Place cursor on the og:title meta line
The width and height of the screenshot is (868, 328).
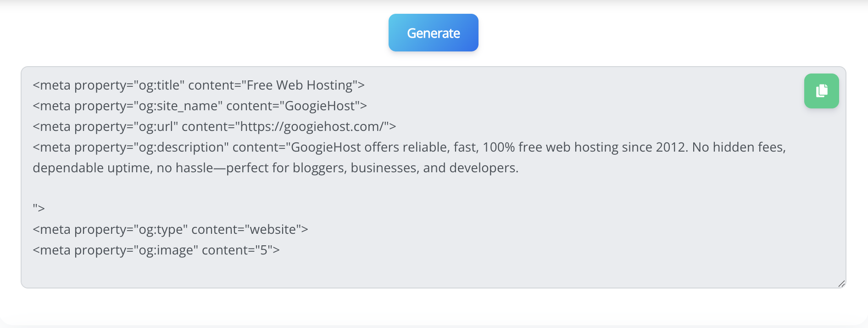(198, 85)
